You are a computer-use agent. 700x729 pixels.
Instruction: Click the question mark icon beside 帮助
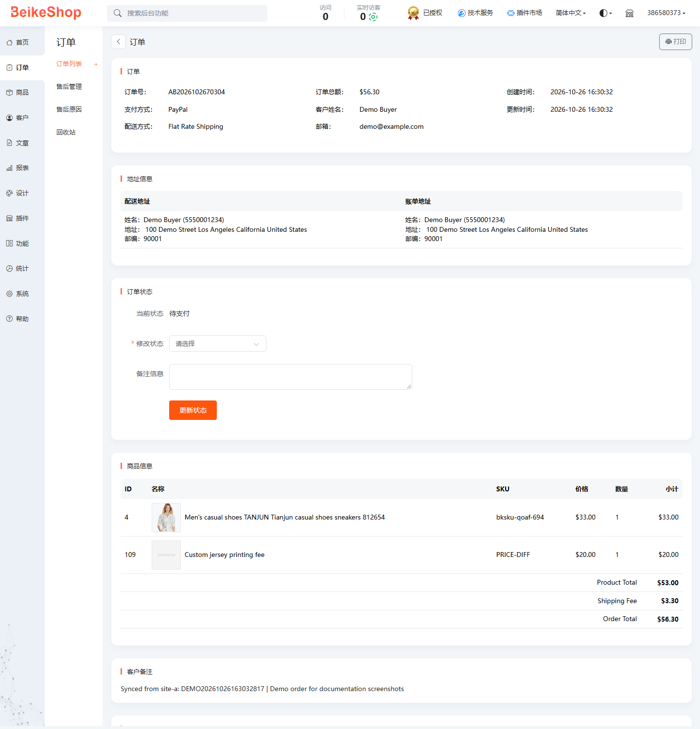(x=9, y=319)
